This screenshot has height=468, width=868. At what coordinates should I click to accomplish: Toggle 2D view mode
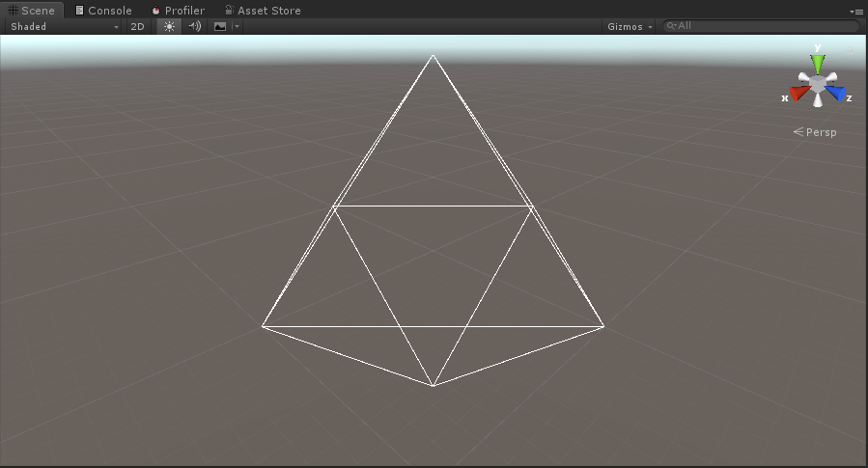coord(137,26)
